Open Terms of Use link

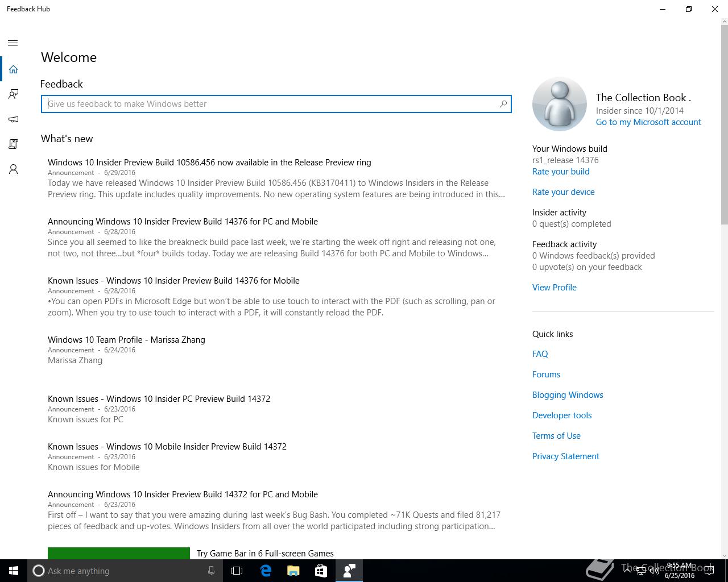click(556, 436)
